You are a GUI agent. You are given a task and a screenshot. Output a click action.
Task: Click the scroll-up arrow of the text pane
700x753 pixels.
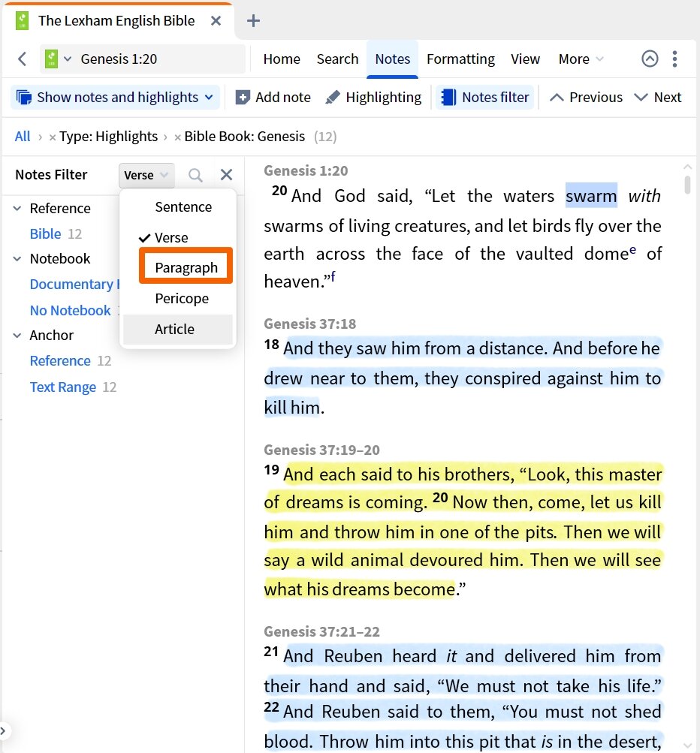coord(687,167)
